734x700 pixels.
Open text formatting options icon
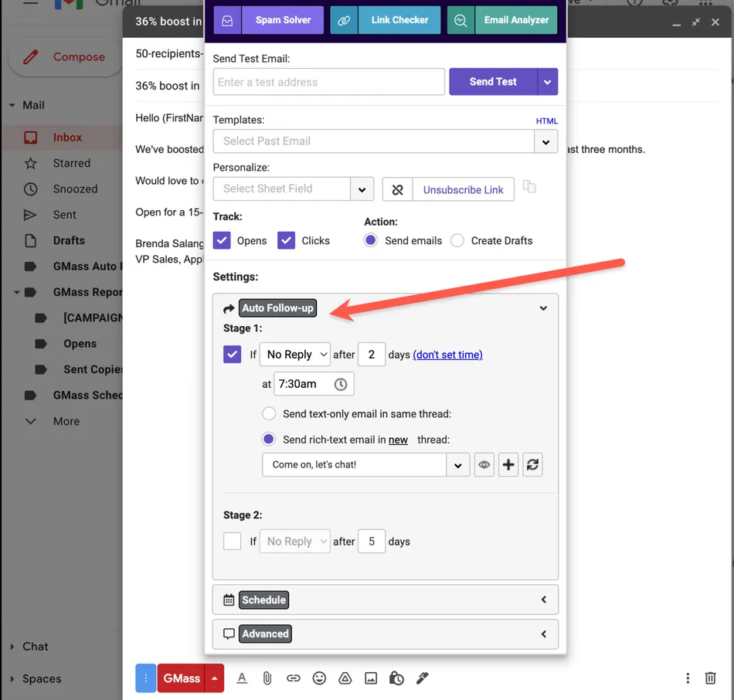click(242, 678)
